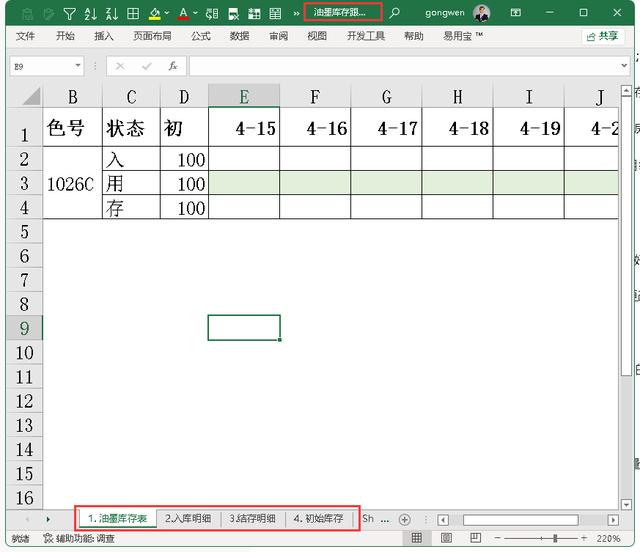
Task: Open sheet tab 3.结存明细
Action: point(252,519)
